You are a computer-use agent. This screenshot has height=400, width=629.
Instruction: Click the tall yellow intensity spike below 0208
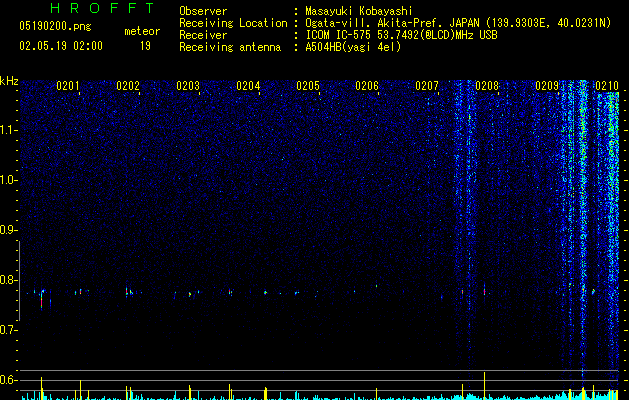484,385
